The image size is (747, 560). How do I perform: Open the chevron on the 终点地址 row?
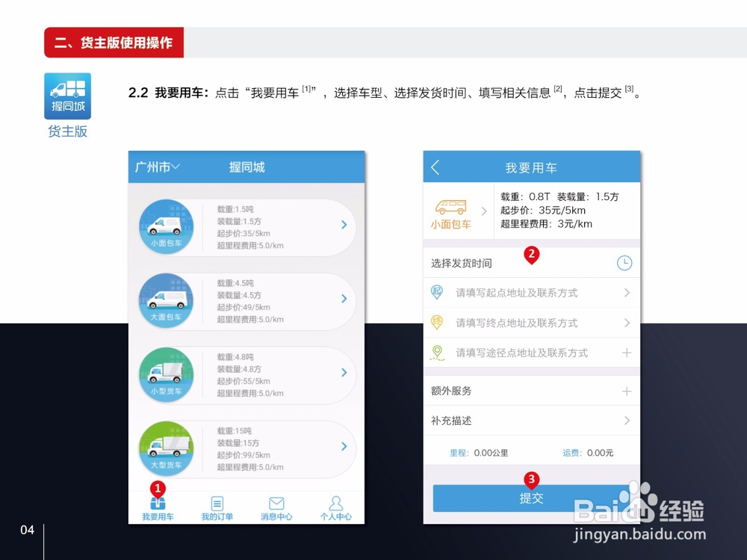coord(627,323)
